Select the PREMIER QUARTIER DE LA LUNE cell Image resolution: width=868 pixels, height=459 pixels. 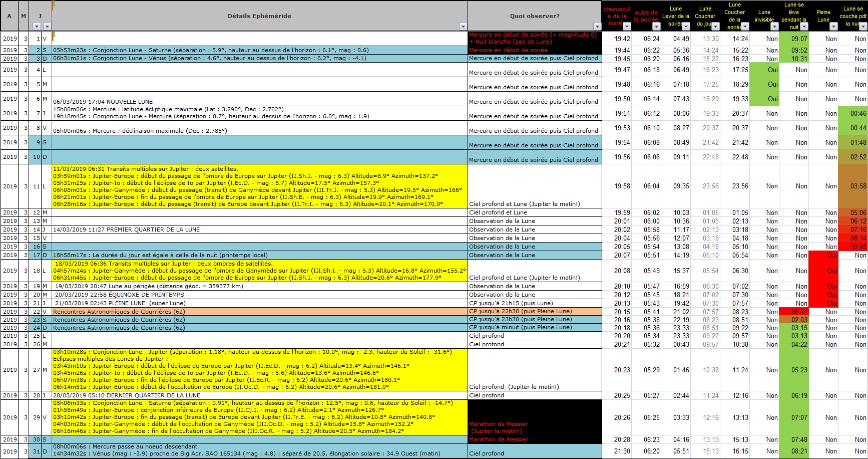260,229
